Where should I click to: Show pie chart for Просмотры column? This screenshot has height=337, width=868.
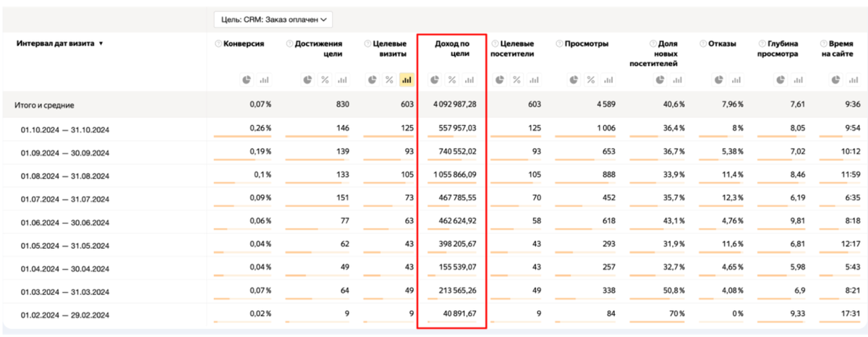click(573, 80)
